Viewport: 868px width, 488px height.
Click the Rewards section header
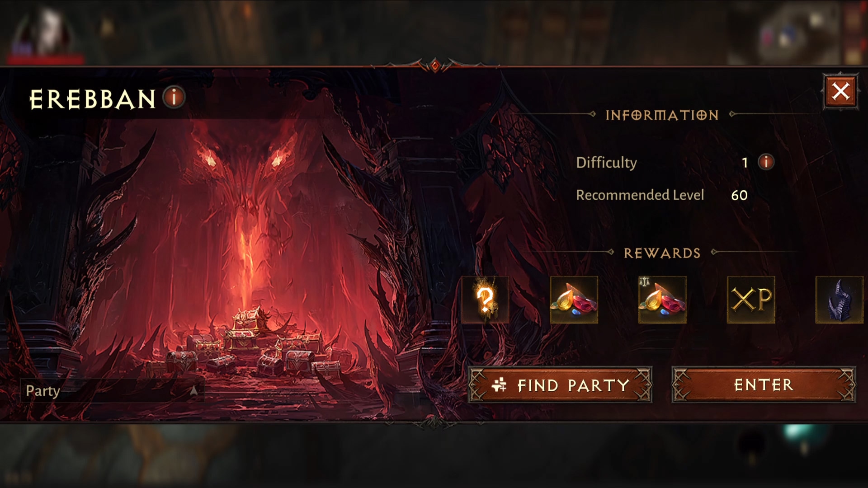click(x=662, y=253)
